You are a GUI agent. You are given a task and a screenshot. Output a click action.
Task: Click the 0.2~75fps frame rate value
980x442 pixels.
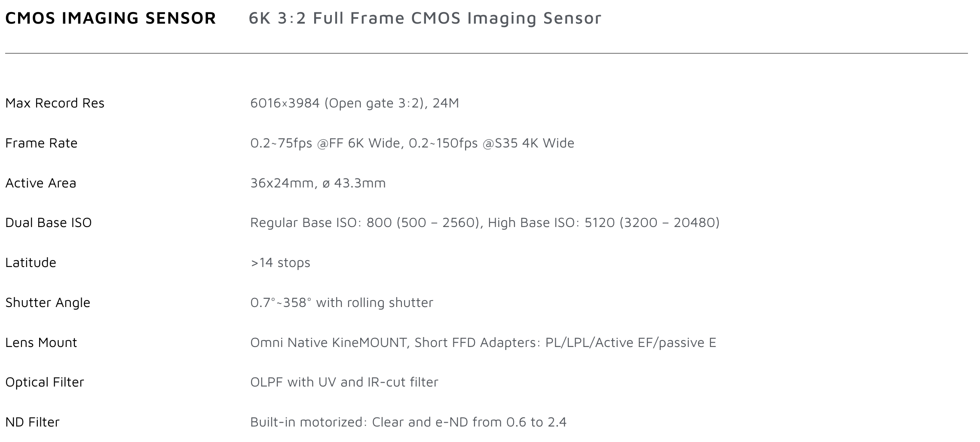pos(412,143)
